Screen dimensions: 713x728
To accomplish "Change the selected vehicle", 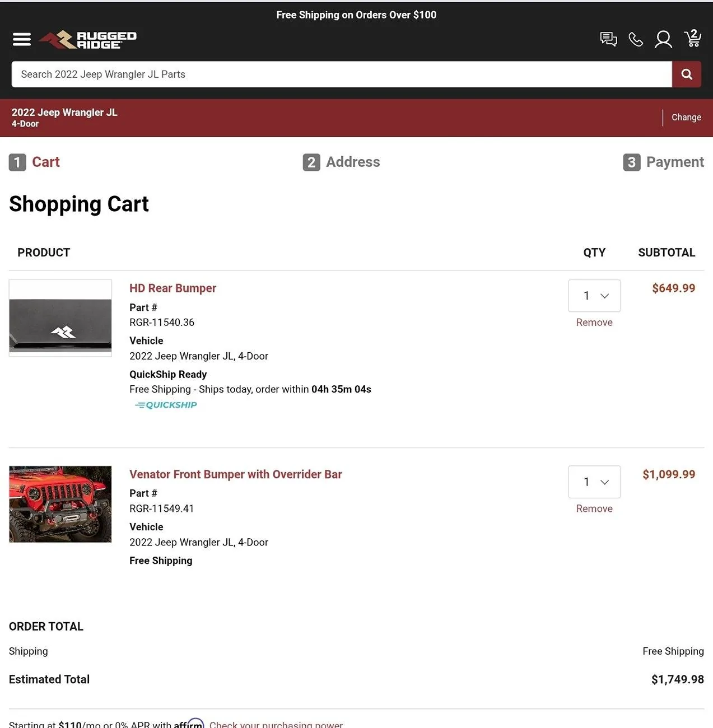I will coord(686,117).
